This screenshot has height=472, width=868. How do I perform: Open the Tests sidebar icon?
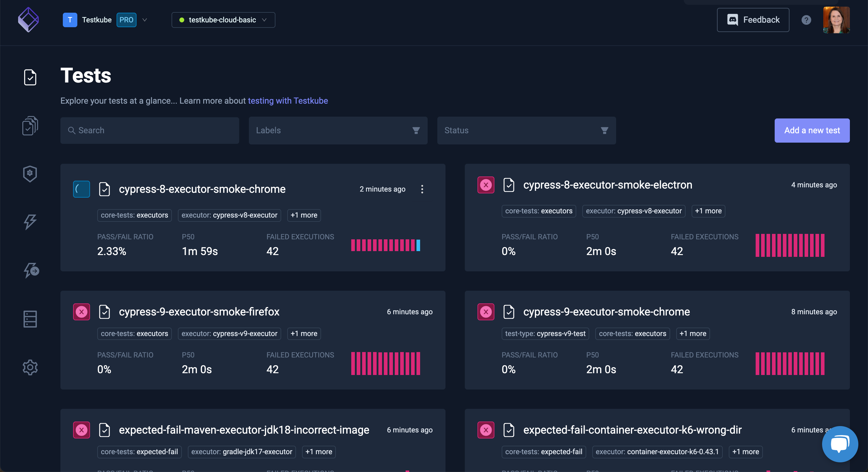30,78
